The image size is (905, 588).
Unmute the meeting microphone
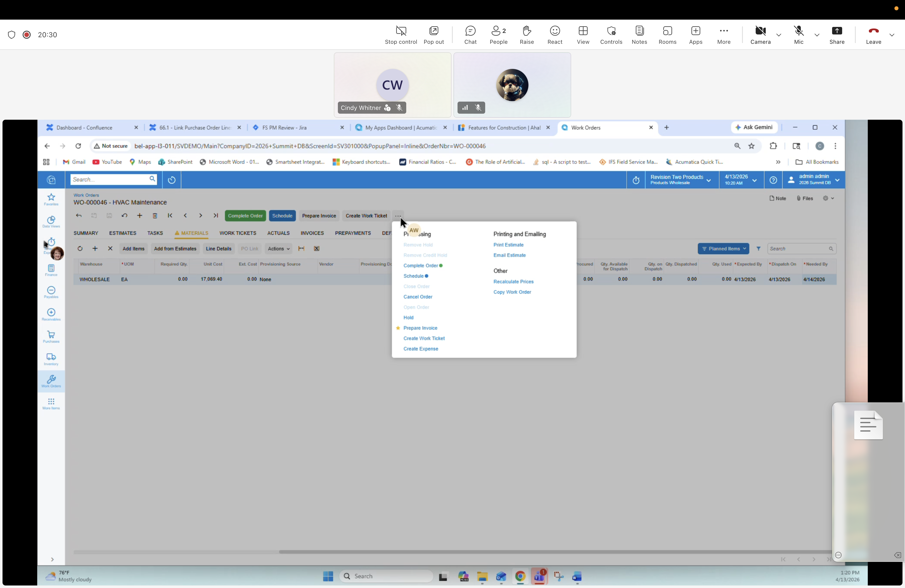pos(798,35)
